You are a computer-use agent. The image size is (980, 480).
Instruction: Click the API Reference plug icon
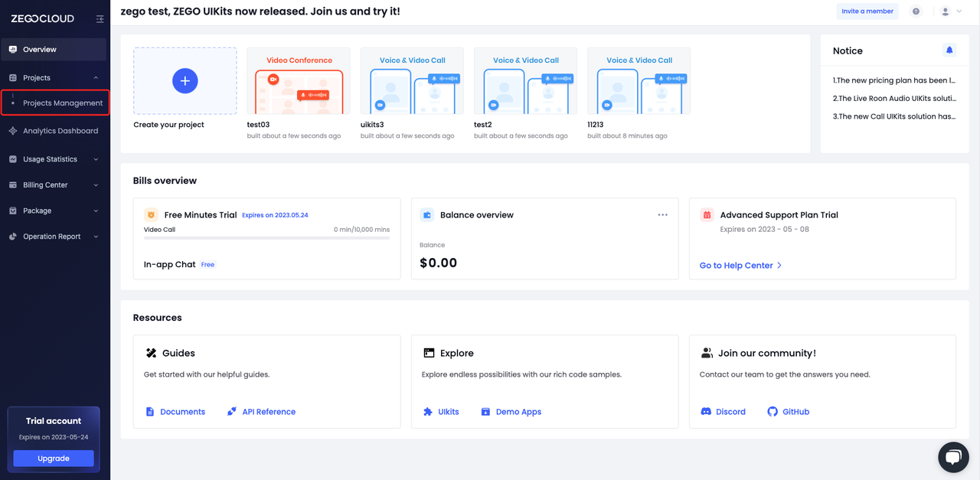click(232, 412)
